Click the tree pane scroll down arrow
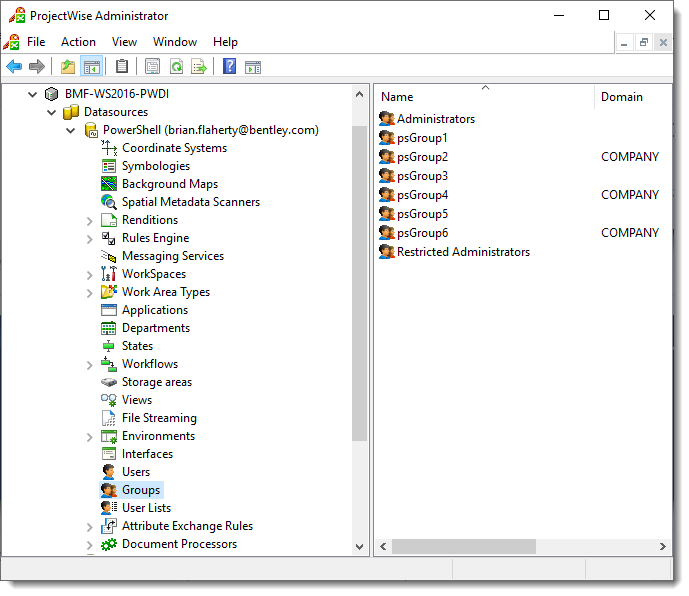 tap(361, 547)
